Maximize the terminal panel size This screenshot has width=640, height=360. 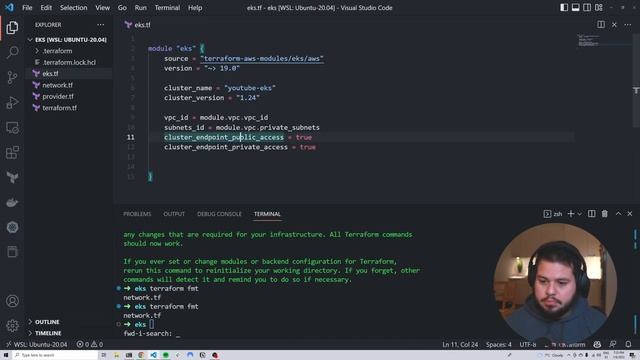(618, 214)
